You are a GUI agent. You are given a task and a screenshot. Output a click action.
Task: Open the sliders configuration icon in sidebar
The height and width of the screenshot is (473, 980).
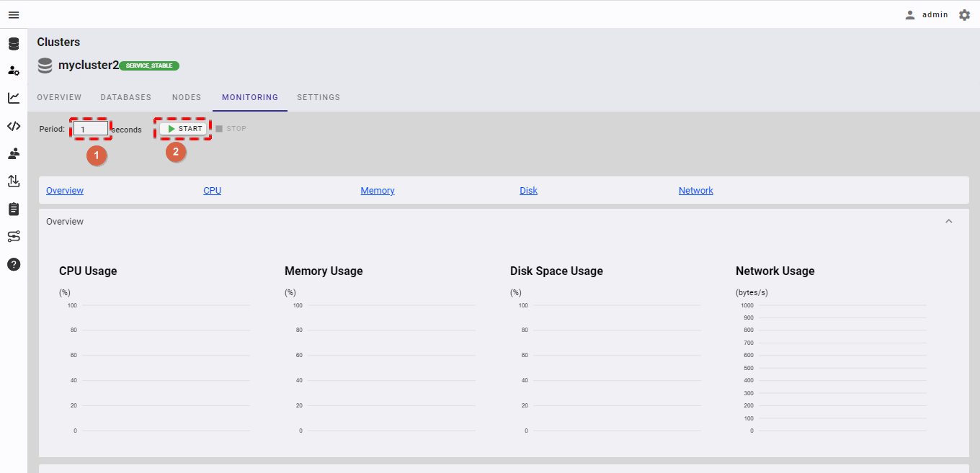pos(14,236)
